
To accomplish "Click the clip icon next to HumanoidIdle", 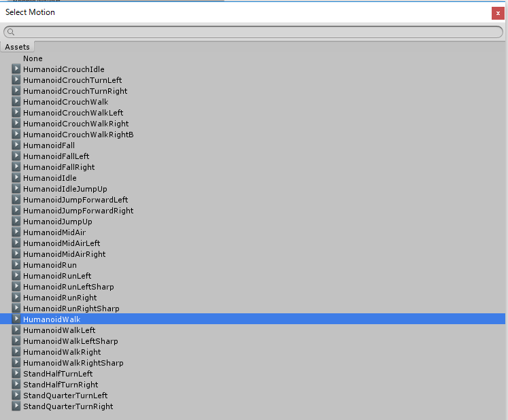I will 16,178.
